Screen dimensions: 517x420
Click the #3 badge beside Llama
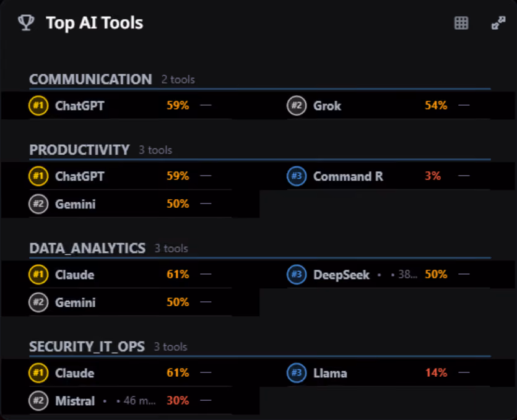[297, 373]
